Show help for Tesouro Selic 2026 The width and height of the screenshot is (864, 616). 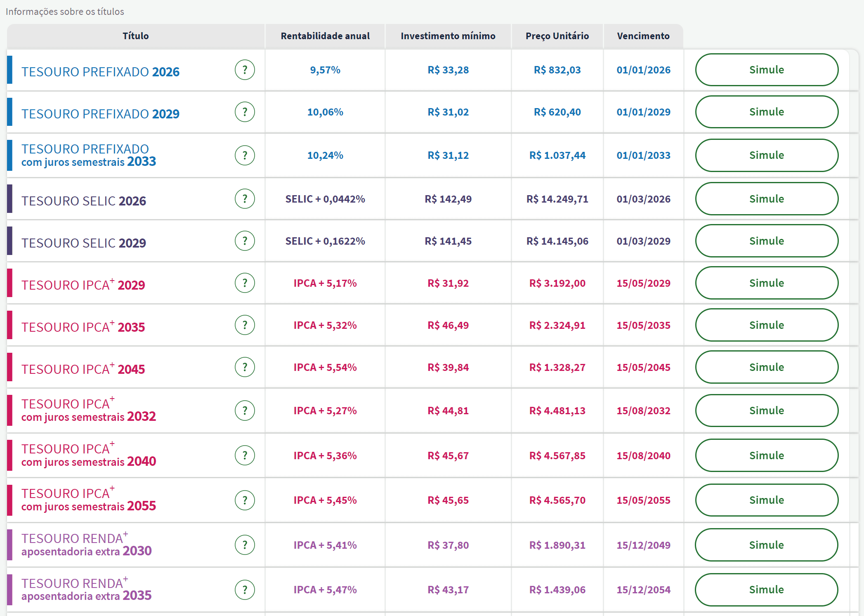pyautogui.click(x=245, y=199)
